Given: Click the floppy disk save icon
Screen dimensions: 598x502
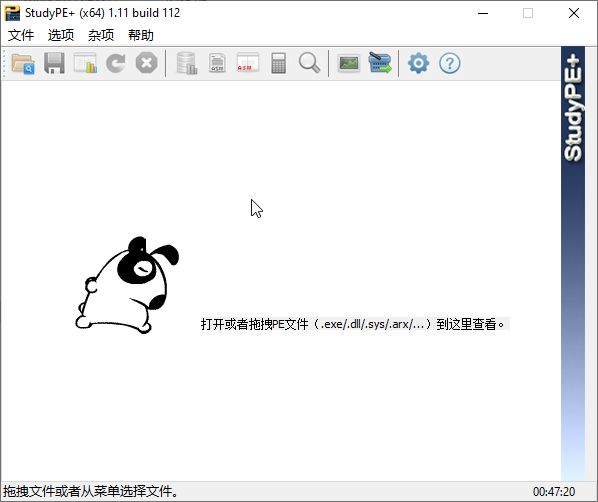Looking at the screenshot, I should (x=54, y=63).
